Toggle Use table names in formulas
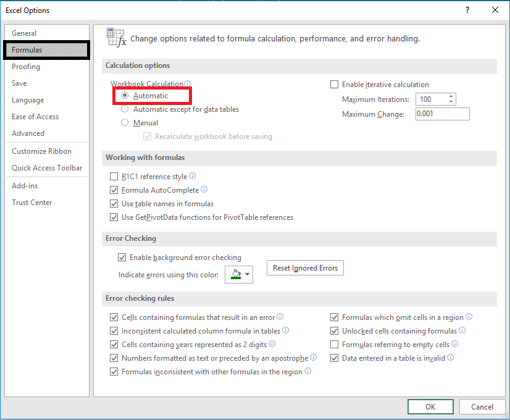Viewport: 510px width, 420px height. (114, 204)
